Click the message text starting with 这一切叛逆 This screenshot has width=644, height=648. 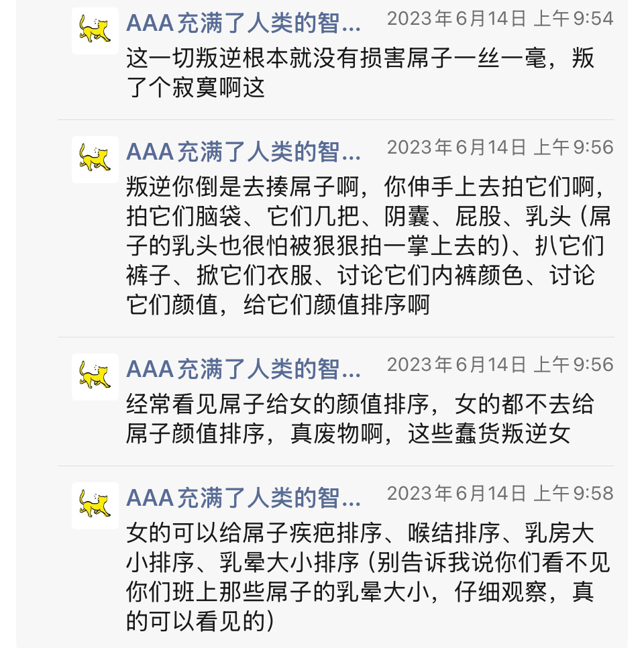click(x=360, y=72)
